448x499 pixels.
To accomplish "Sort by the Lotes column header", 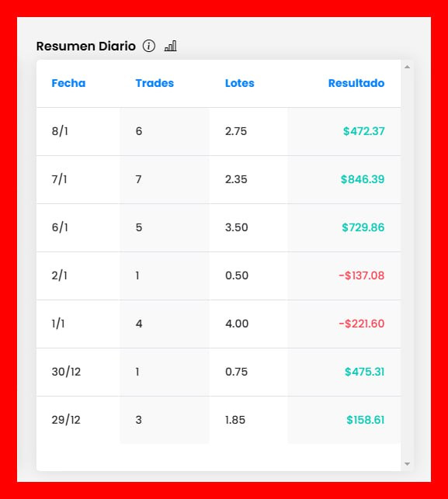I will pos(240,83).
